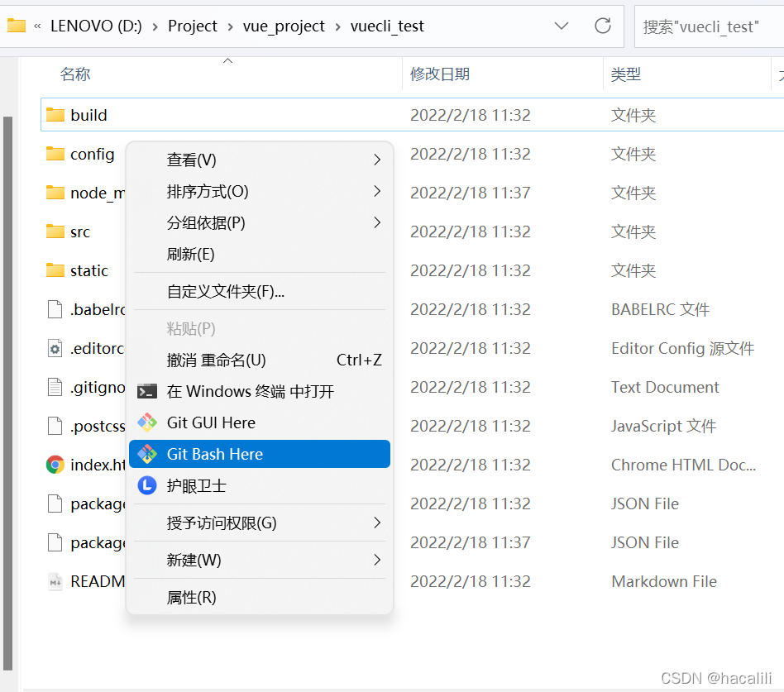Click the BABELRC 文件 type cell
The width and height of the screenshot is (784, 692).
(x=661, y=309)
